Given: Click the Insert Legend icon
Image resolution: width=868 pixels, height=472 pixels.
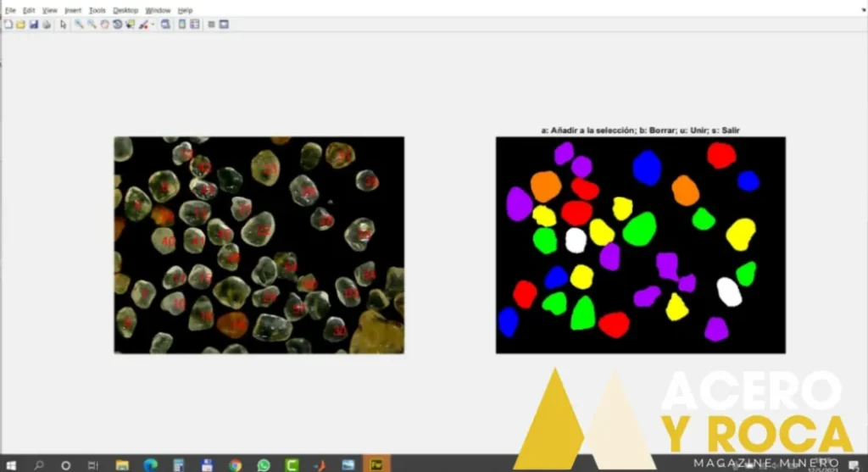Looking at the screenshot, I should coord(195,25).
